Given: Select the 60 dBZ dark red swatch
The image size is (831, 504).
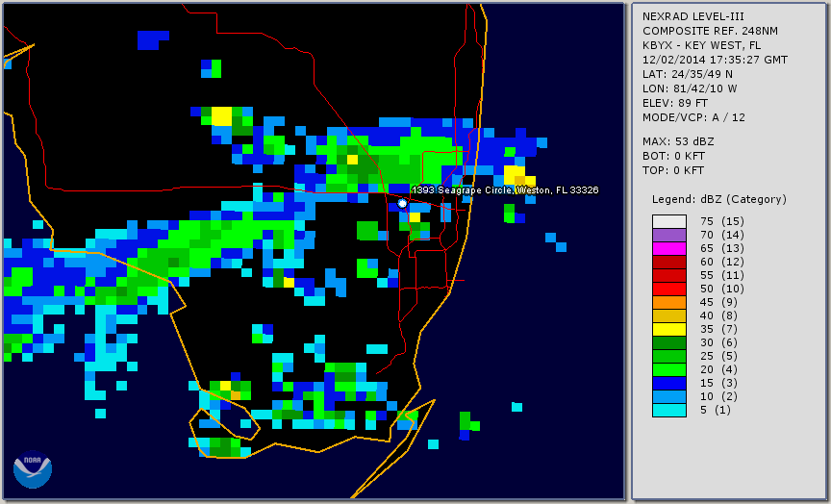Looking at the screenshot, I should [669, 262].
